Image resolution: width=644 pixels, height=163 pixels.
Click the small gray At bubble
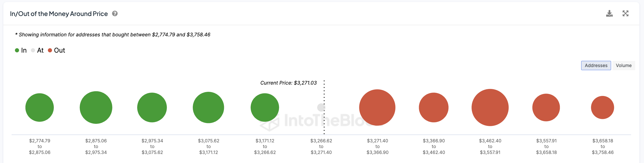pyautogui.click(x=320, y=108)
